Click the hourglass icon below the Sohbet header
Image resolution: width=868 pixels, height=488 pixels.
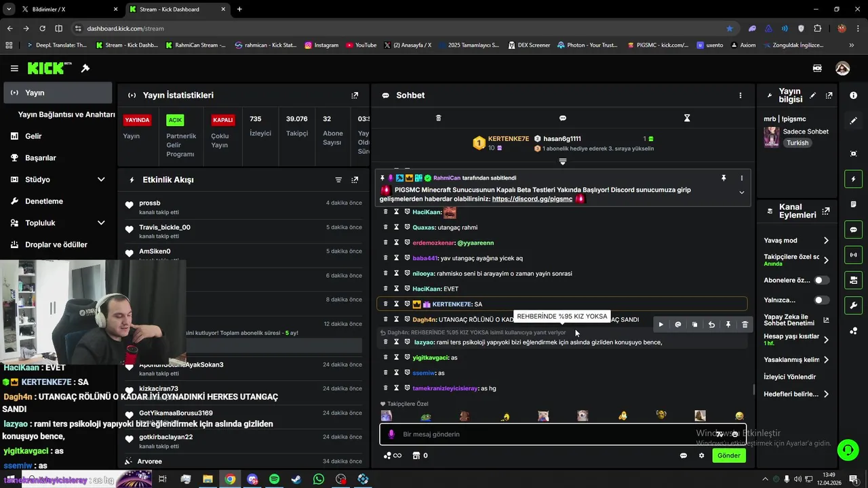click(x=687, y=118)
